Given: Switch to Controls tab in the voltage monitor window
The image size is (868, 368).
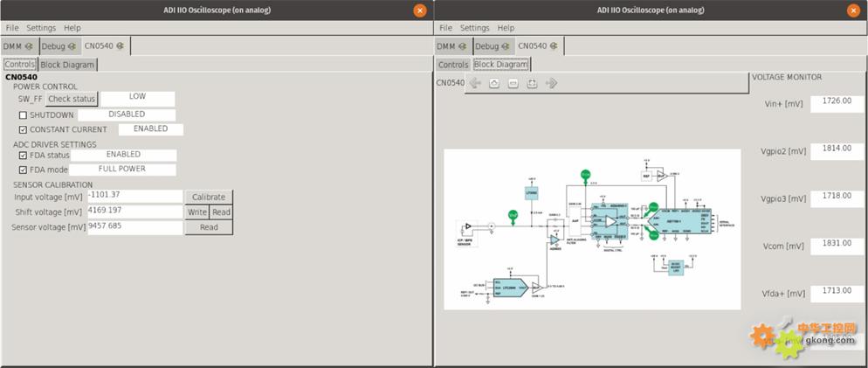Looking at the screenshot, I should coord(453,65).
